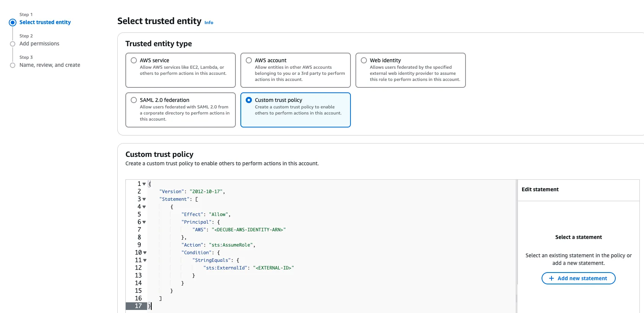Choose the AWS account trusted entity option
The image size is (644, 313).
coord(249,60)
